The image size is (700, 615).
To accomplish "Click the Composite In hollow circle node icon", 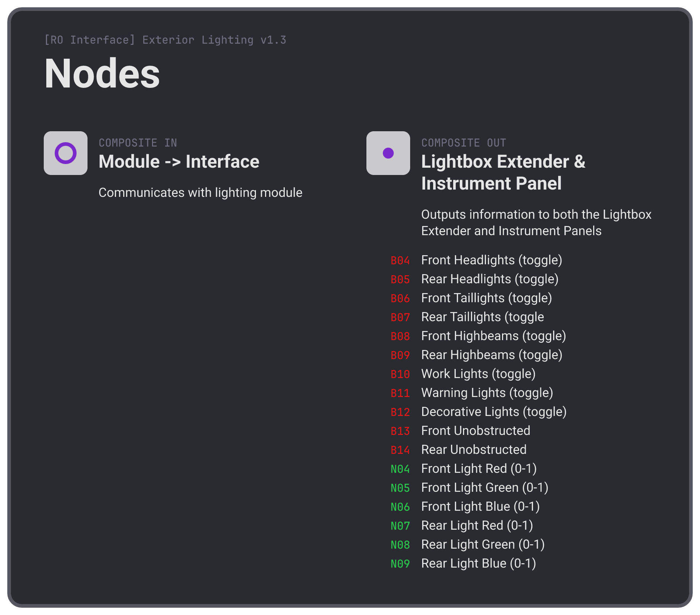I will coord(66,153).
